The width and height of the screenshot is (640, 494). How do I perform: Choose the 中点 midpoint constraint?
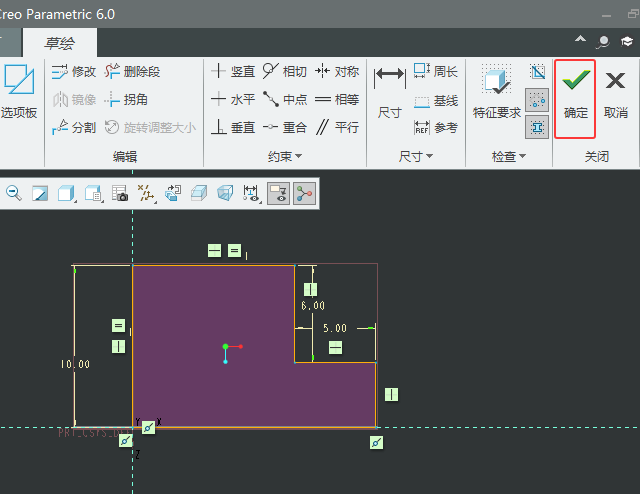pyautogui.click(x=284, y=100)
